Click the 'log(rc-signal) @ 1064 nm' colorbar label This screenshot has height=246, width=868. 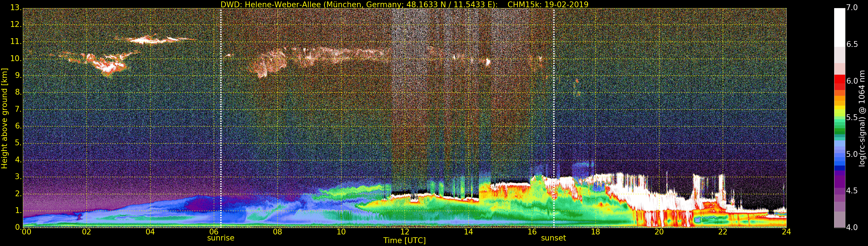pos(862,118)
